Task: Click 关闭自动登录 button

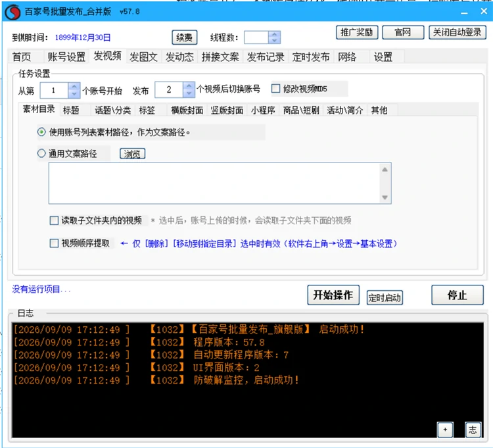Action: [457, 32]
